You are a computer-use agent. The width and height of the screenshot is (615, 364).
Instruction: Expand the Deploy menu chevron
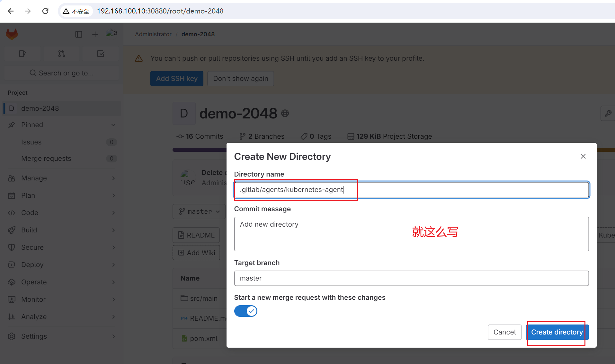tap(113, 265)
